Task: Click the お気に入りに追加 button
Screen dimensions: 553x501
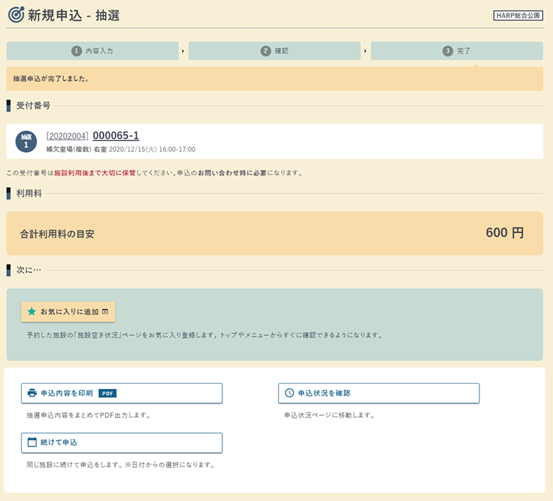Action: point(68,312)
